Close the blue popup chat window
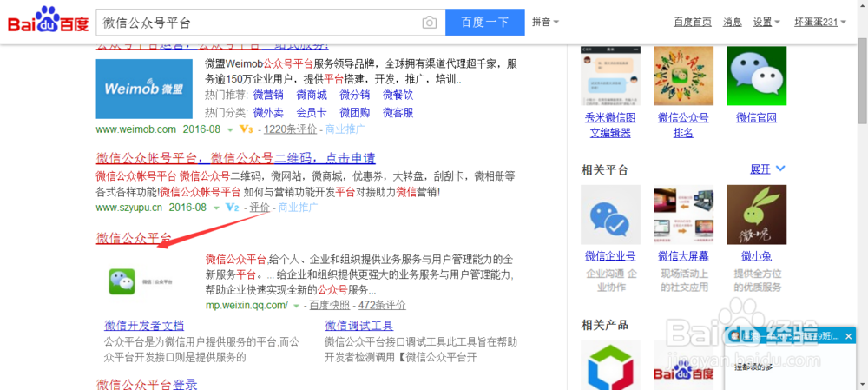This screenshot has height=390, width=868. [849, 335]
